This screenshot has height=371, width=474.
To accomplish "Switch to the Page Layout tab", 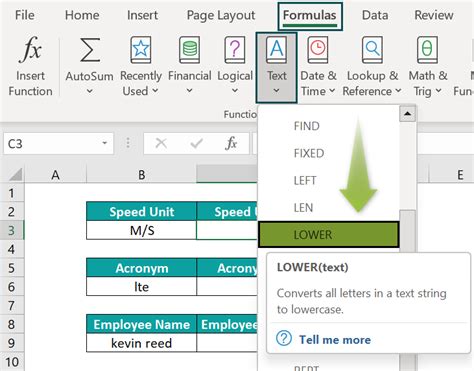I will pos(221,15).
